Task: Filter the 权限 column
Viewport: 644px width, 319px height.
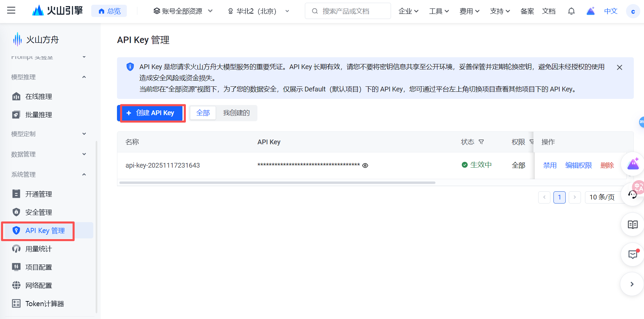Action: click(x=531, y=142)
